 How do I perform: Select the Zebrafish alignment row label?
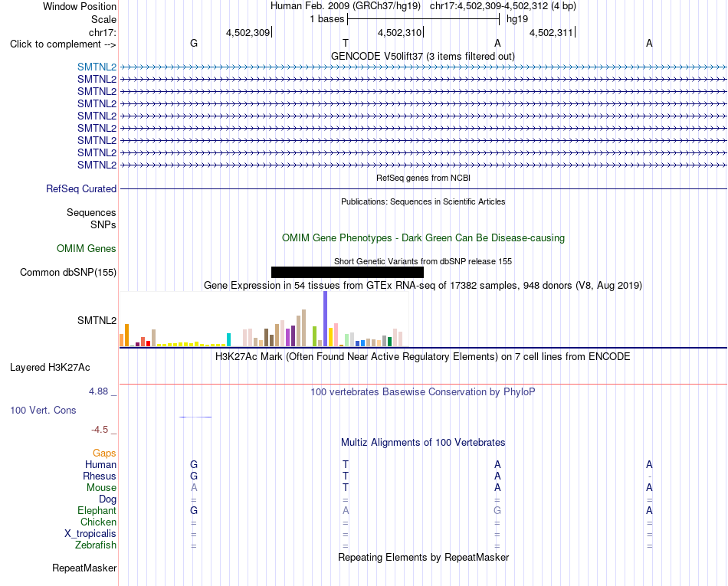coord(96,545)
